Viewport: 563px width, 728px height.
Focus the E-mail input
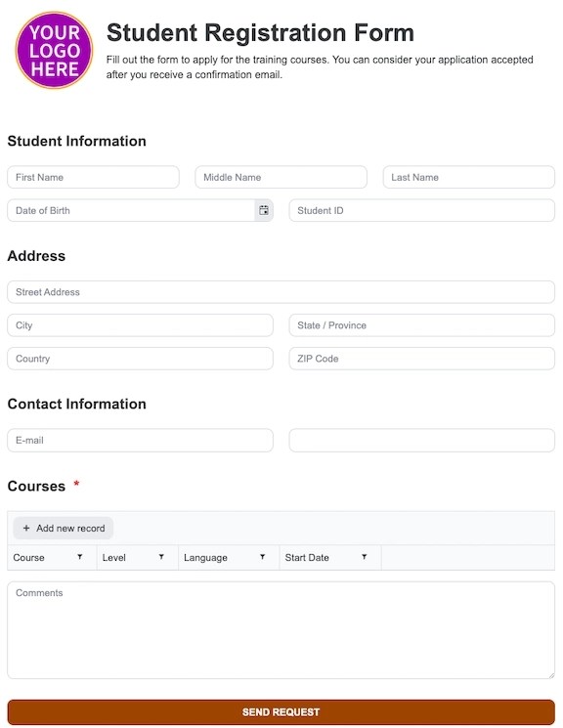click(141, 440)
